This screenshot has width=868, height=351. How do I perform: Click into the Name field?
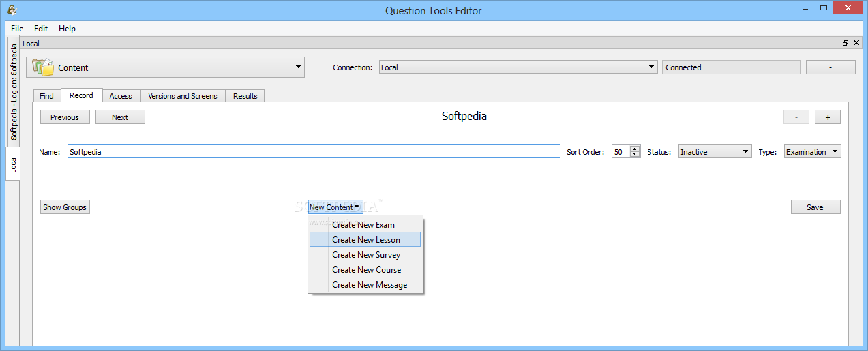314,152
